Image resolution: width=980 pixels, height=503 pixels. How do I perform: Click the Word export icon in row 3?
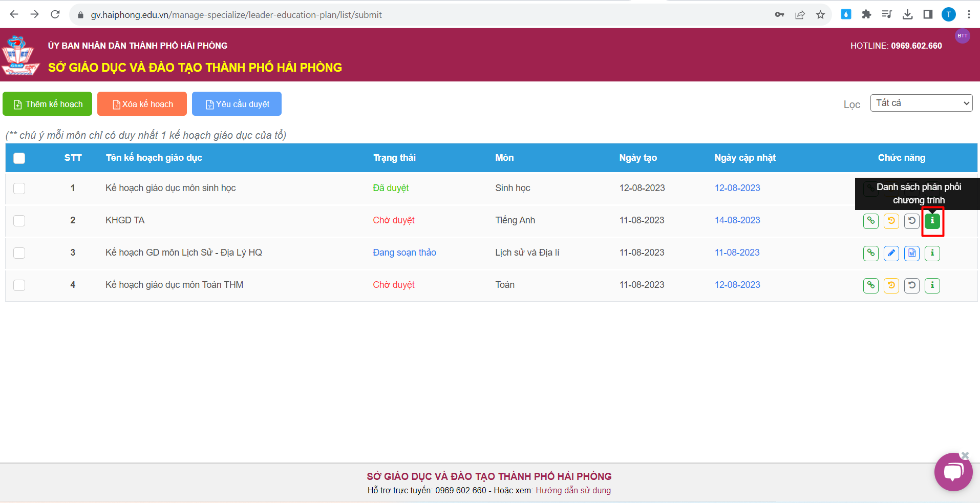tap(911, 253)
